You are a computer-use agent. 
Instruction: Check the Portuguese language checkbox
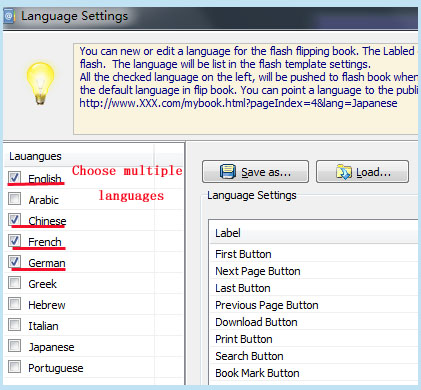click(14, 367)
